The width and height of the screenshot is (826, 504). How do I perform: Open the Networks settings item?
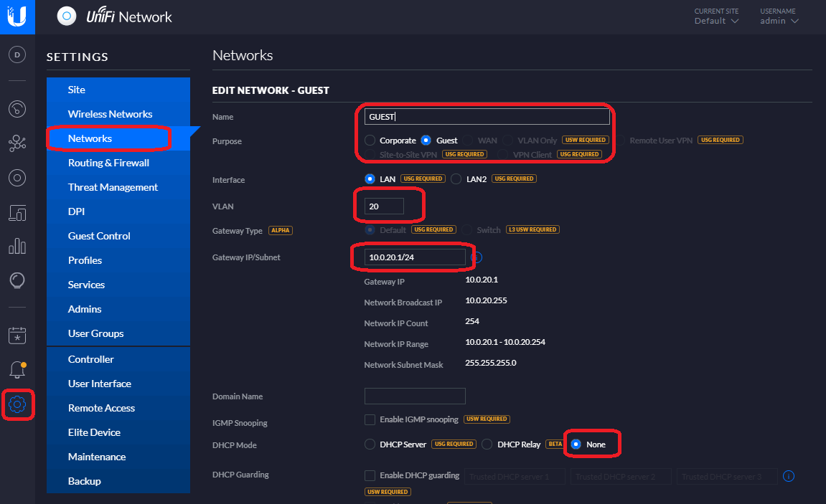118,138
